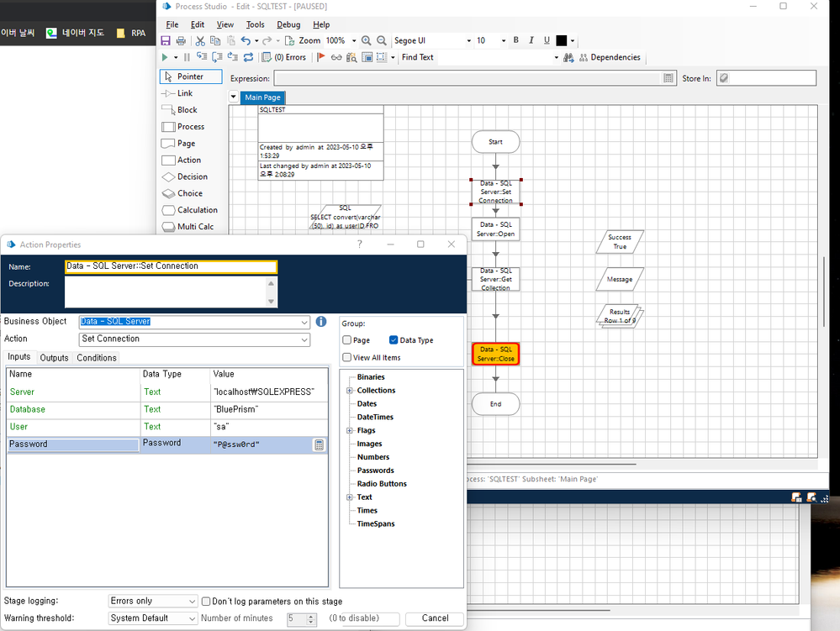Expand the Collections tree node
The height and width of the screenshot is (631, 840).
click(x=350, y=391)
